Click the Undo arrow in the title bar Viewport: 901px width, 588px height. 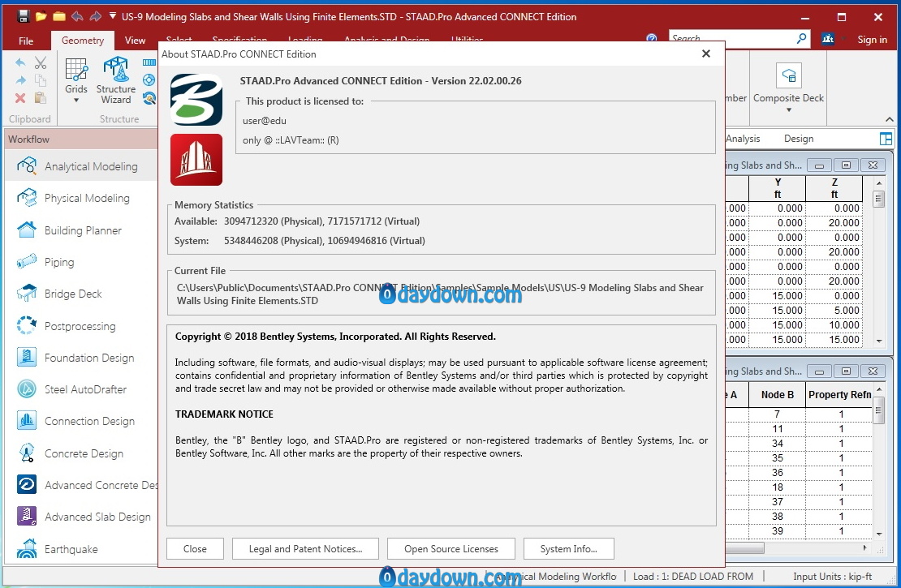78,16
